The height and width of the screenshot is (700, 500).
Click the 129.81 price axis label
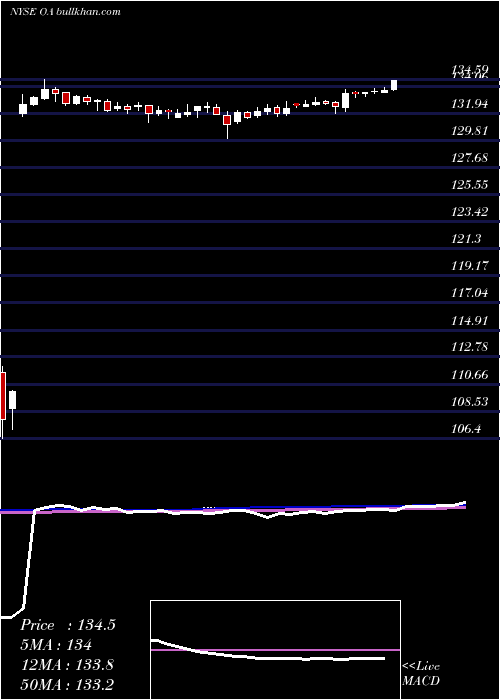coord(469,131)
